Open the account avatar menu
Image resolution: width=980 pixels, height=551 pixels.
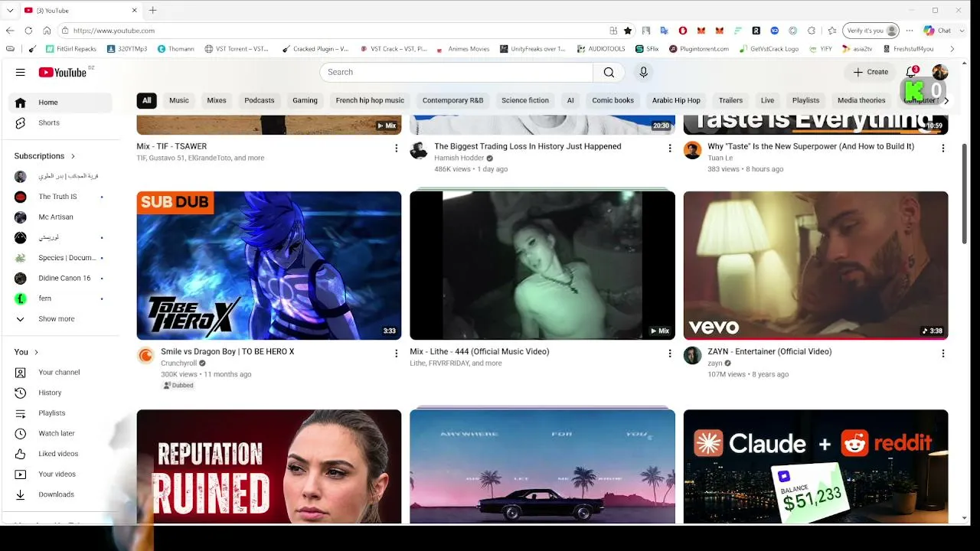tap(940, 72)
